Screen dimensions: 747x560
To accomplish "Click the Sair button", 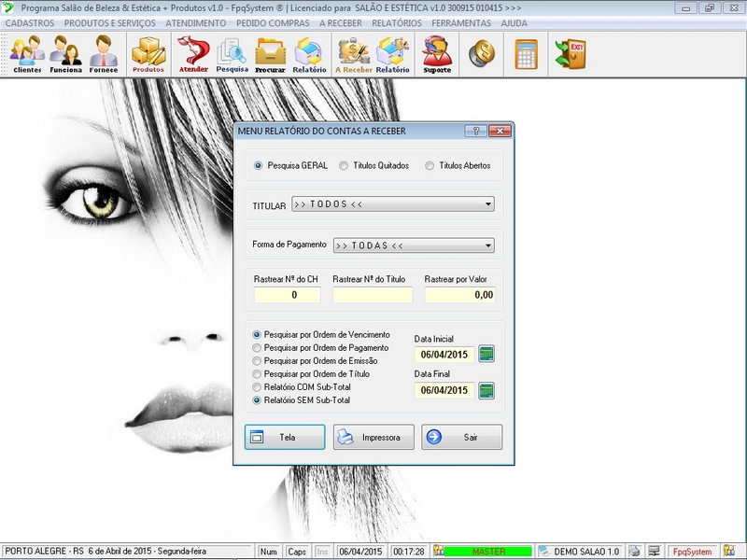I will (461, 437).
